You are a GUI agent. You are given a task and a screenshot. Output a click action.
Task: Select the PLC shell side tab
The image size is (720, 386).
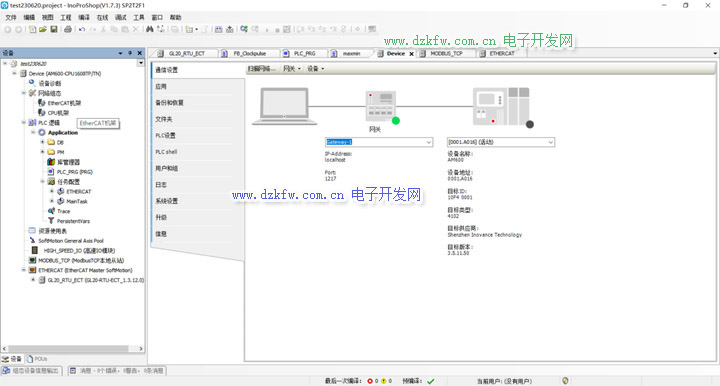pos(166,152)
